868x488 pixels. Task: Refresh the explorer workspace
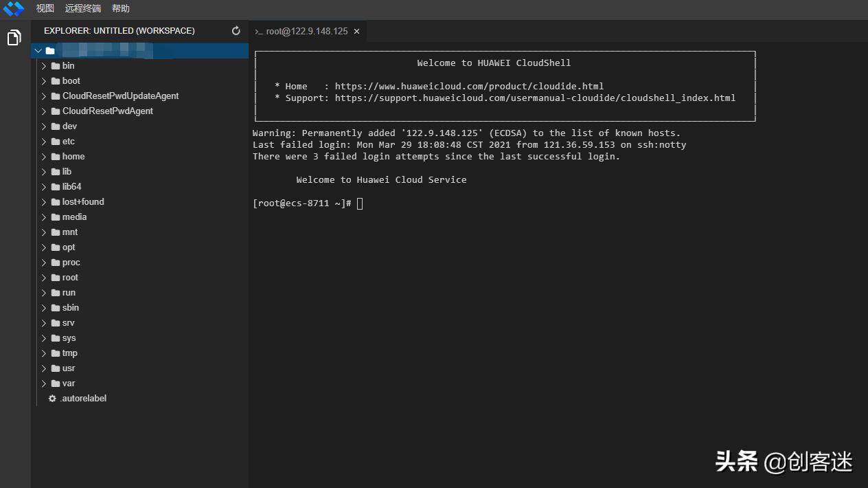(236, 31)
